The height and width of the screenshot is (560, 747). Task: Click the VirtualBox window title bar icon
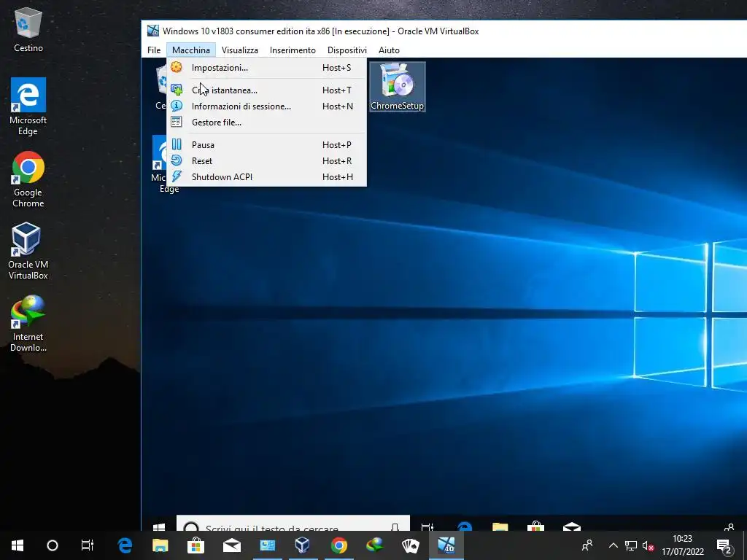(x=153, y=31)
